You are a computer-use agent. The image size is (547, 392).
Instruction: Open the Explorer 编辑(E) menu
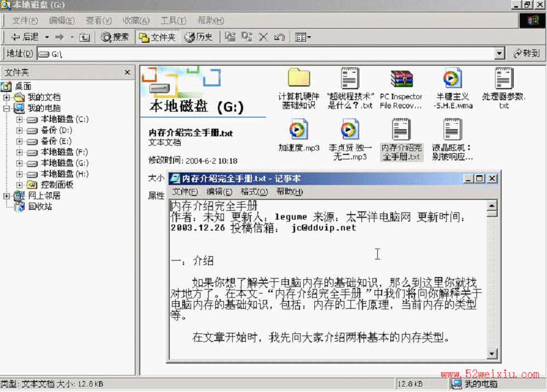[x=62, y=21]
